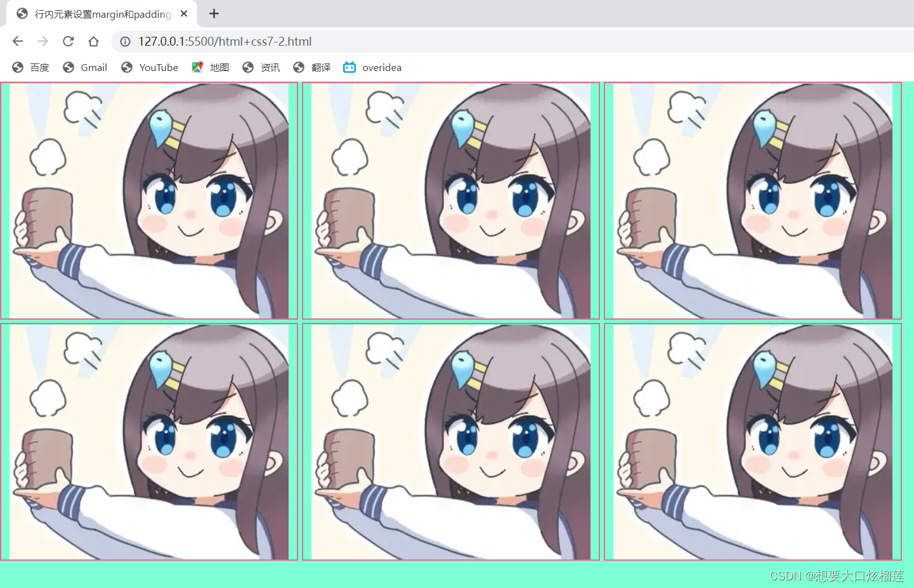Reload the page with the refresh icon
This screenshot has width=914, height=588.
click(69, 41)
